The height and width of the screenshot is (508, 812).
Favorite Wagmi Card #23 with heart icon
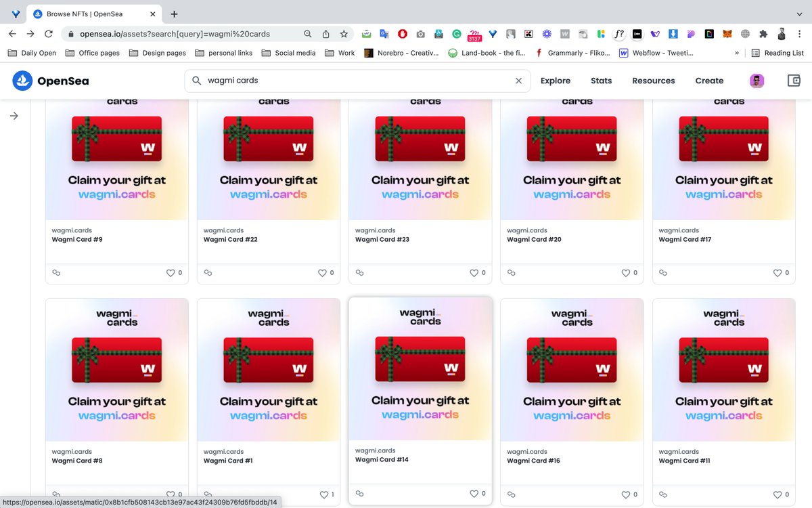474,273
